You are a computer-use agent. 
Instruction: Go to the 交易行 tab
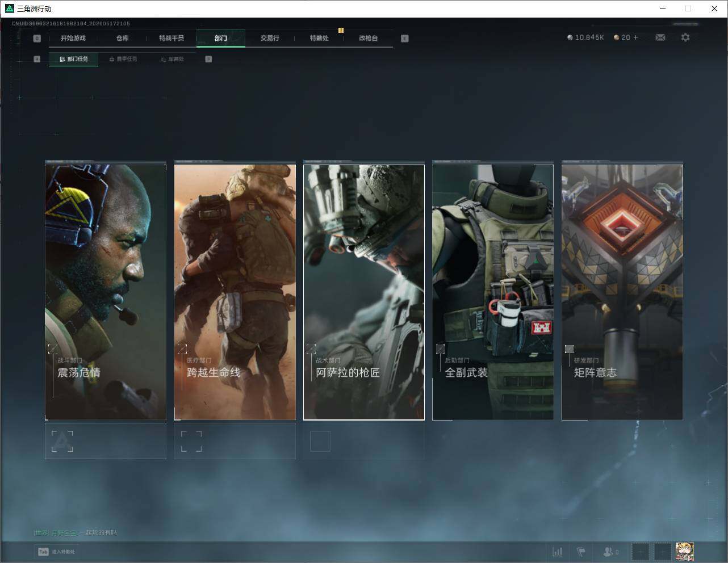coord(270,38)
